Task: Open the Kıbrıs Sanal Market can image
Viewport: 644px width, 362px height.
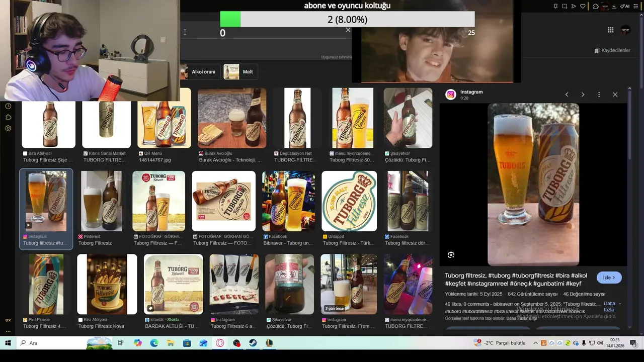Action: pyautogui.click(x=107, y=125)
